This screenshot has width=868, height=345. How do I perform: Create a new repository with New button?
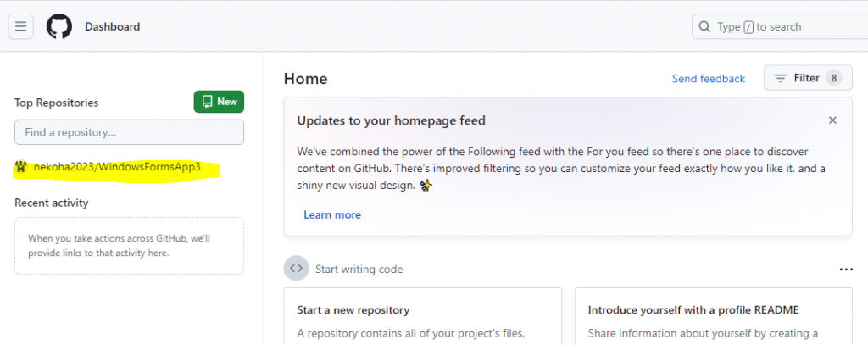(219, 102)
